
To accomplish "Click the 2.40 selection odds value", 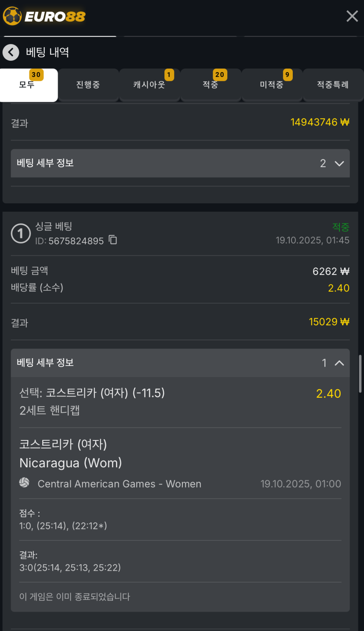I will coord(328,393).
